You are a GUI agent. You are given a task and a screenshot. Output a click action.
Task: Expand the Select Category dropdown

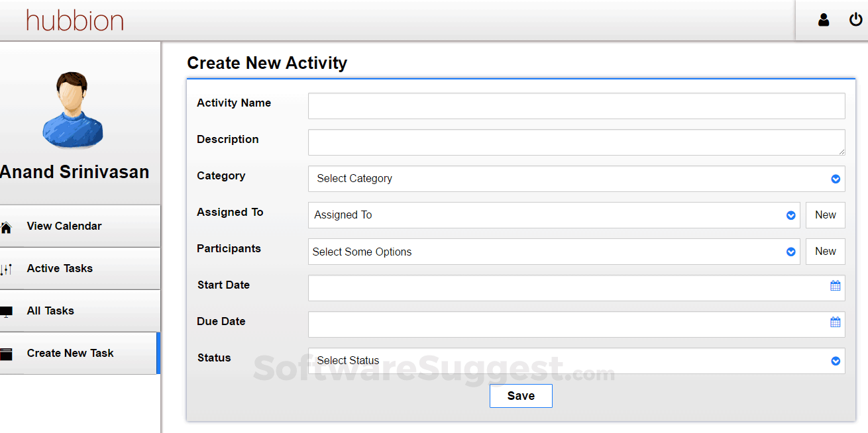pyautogui.click(x=576, y=179)
